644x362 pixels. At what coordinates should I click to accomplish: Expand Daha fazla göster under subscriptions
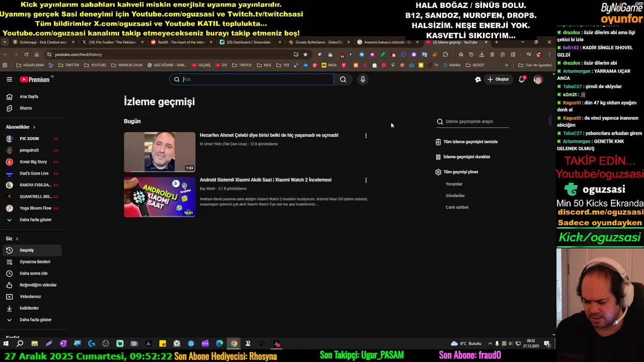pyautogui.click(x=35, y=220)
